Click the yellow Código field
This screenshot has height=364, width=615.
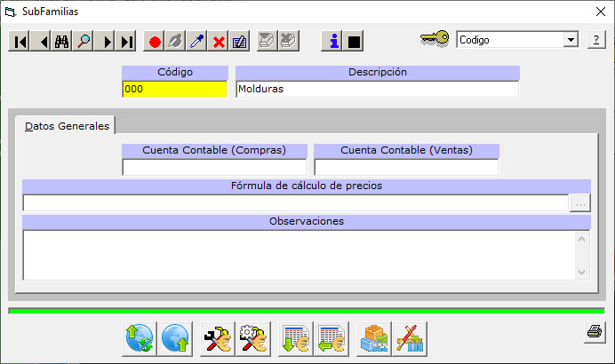point(175,89)
